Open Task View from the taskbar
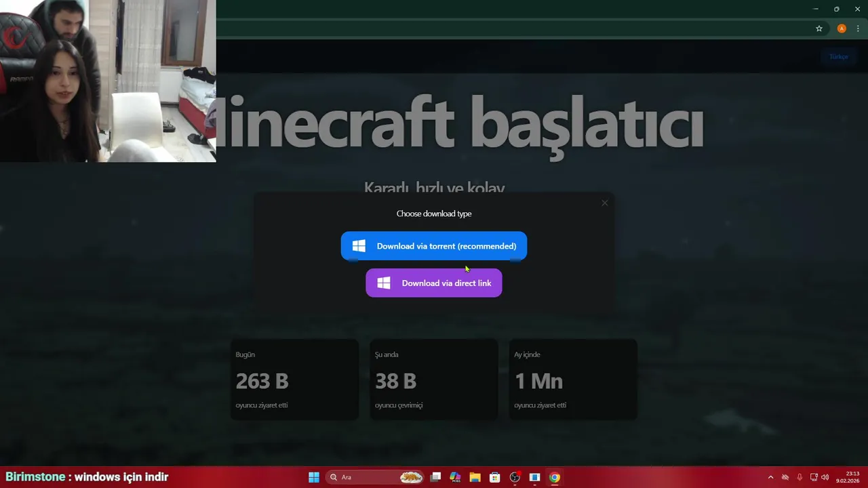Screen dimensions: 868x488 coord(436,477)
